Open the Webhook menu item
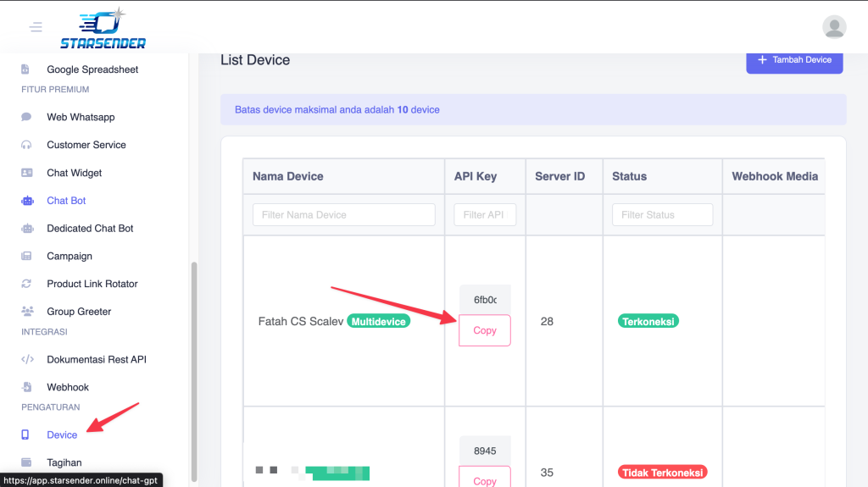 68,387
